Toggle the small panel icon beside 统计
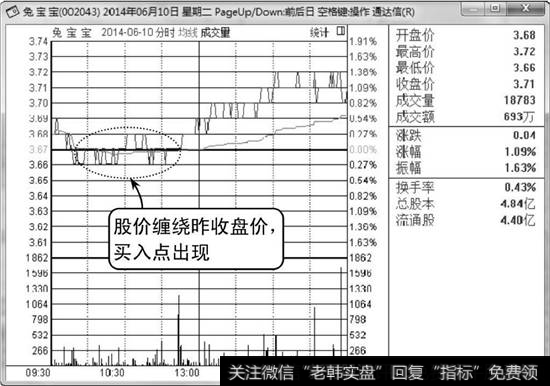 click(341, 31)
